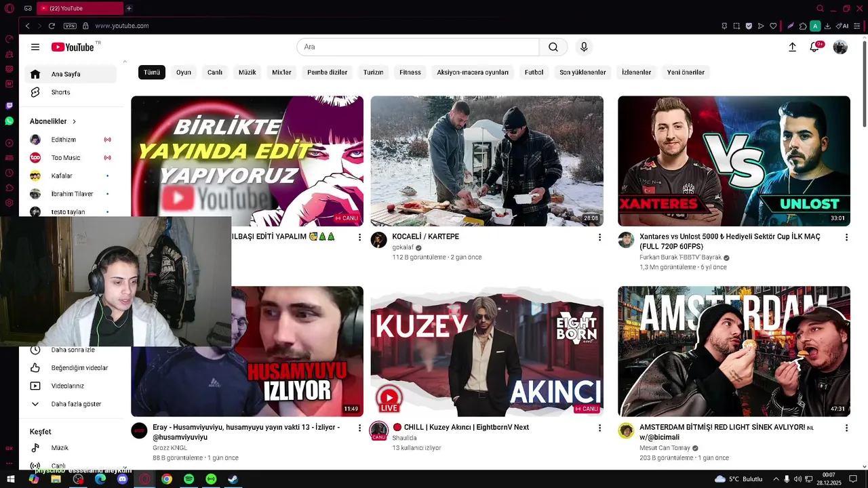The width and height of the screenshot is (868, 488).
Task: Click the Ara search field
Action: coord(418,47)
